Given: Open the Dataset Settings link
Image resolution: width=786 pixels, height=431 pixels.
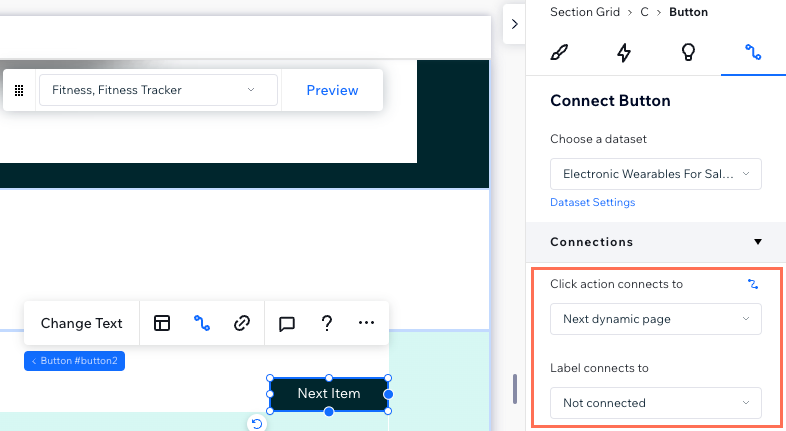Looking at the screenshot, I should 592,202.
